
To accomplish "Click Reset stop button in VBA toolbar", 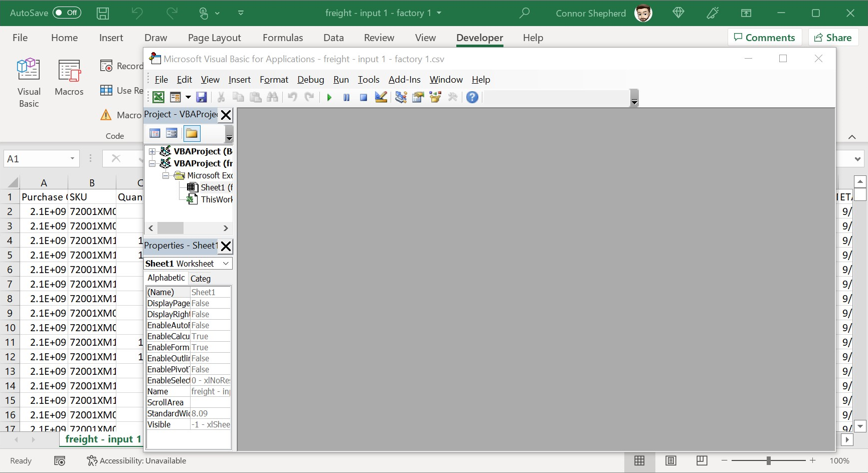I will pos(364,97).
